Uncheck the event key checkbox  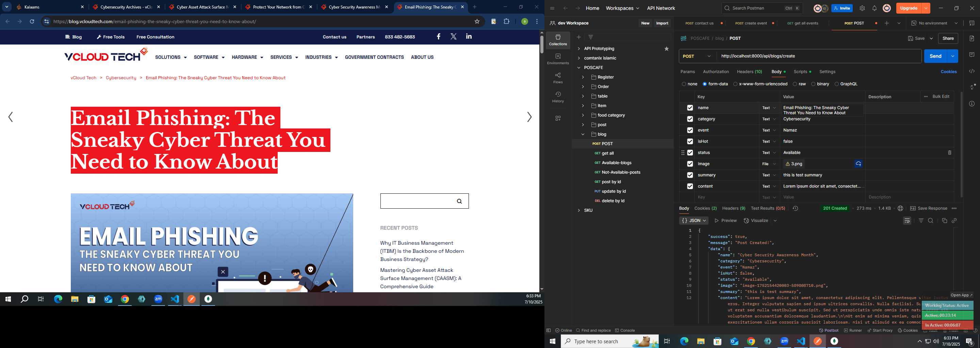coord(690,130)
